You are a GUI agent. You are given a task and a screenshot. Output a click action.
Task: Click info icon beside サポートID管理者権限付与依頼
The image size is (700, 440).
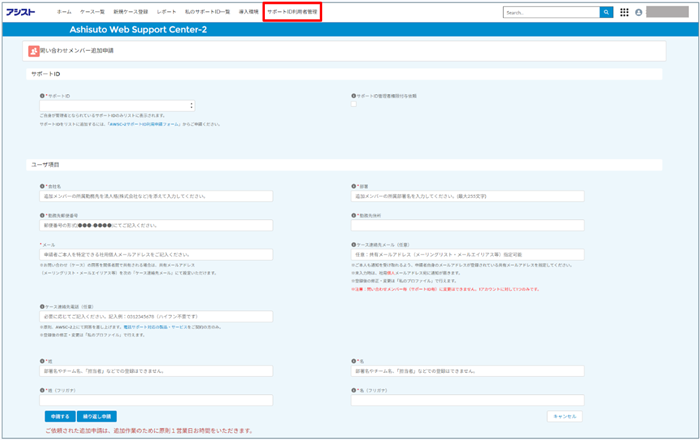(x=354, y=96)
